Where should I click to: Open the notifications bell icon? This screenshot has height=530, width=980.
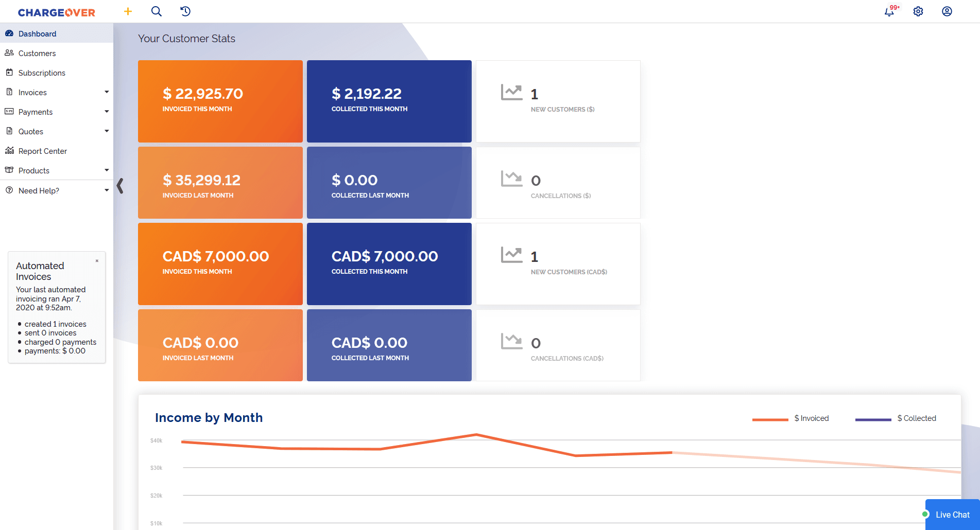coord(889,11)
